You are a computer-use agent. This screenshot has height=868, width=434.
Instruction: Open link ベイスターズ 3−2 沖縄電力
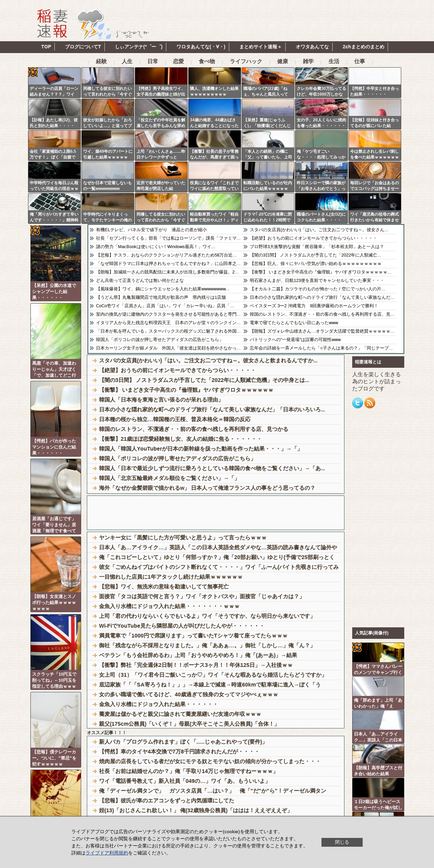click(313, 306)
